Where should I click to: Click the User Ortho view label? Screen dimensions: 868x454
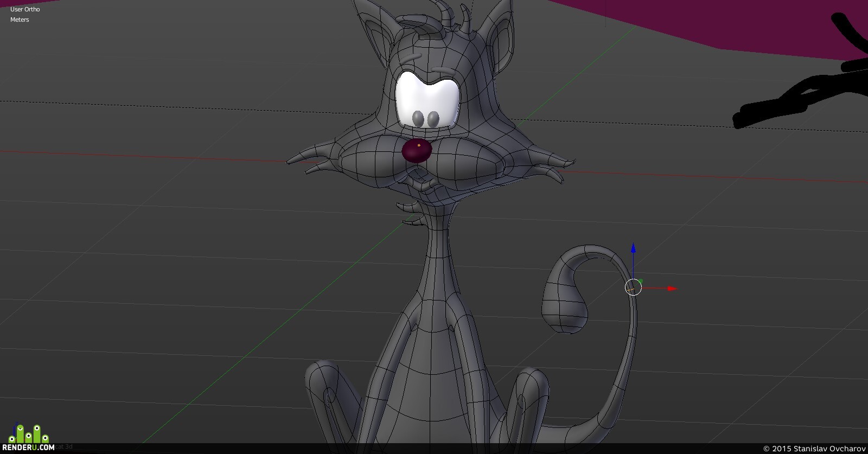pyautogui.click(x=25, y=9)
